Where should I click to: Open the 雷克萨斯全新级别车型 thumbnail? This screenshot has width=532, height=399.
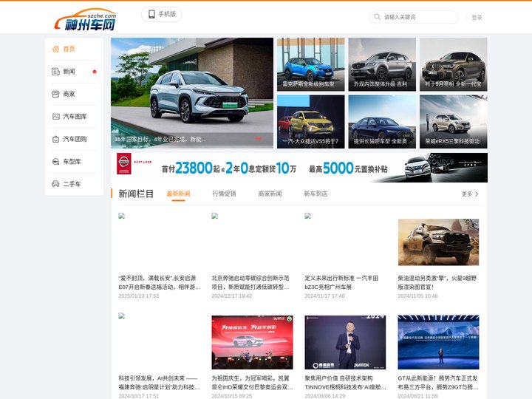point(311,64)
